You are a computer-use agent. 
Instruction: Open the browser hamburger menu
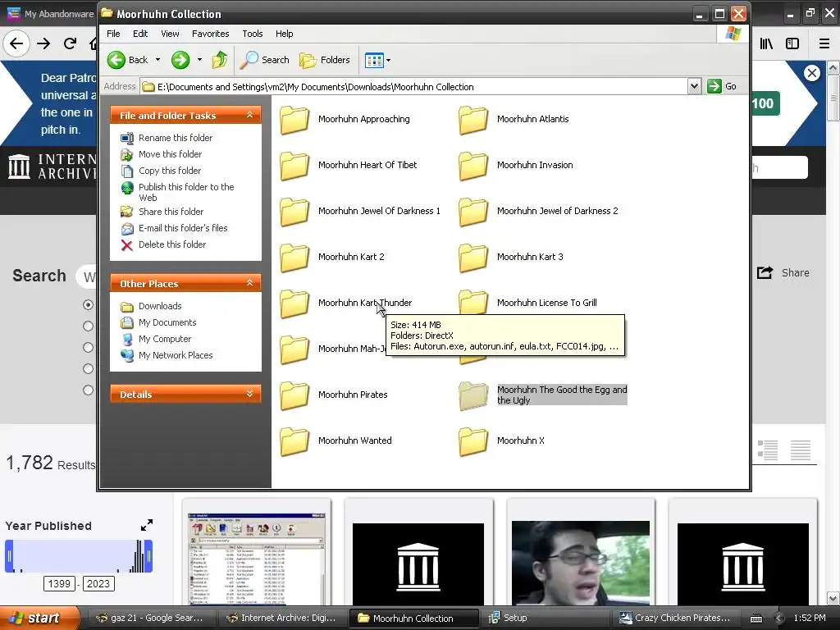[824, 43]
